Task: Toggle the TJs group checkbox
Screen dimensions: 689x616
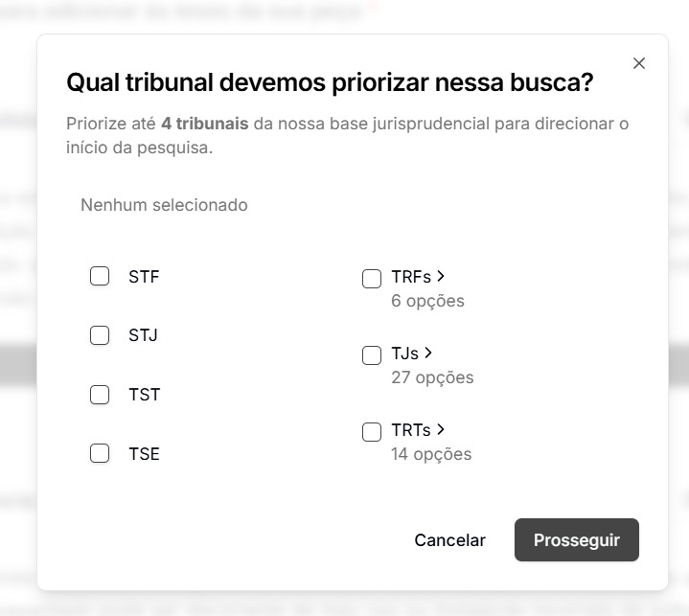Action: click(372, 355)
